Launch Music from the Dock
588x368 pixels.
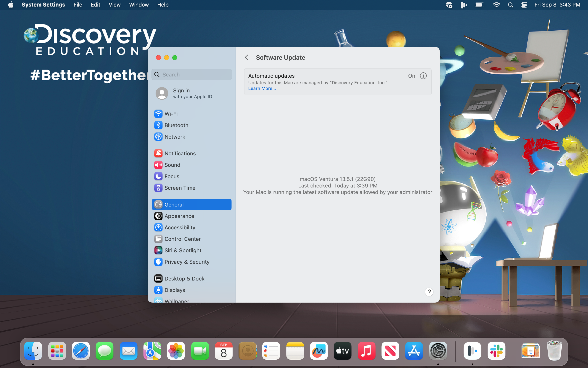367,351
